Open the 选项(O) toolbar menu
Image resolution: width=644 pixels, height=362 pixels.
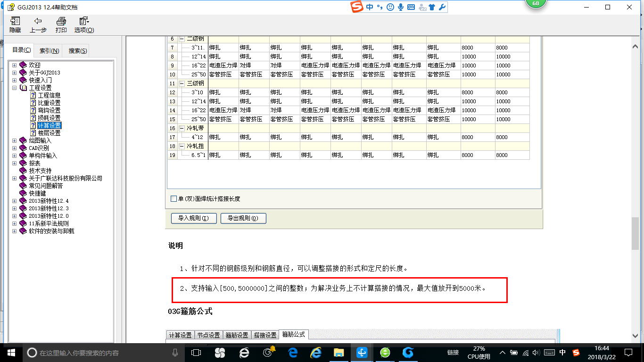pyautogui.click(x=84, y=25)
